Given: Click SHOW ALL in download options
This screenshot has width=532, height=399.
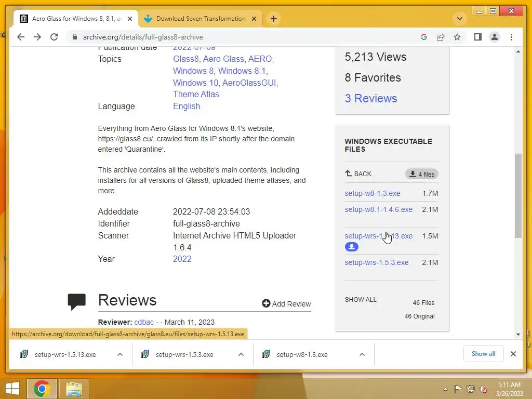Looking at the screenshot, I should (361, 300).
